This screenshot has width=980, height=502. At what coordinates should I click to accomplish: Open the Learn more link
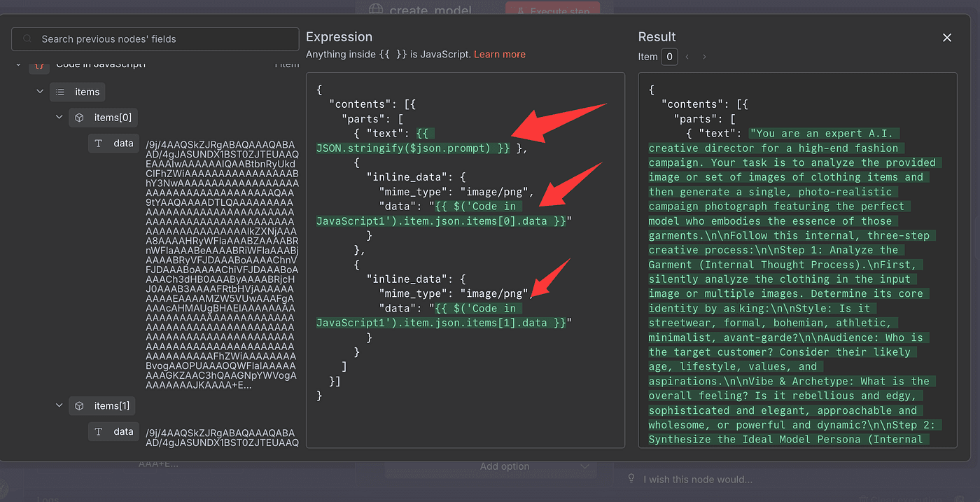click(499, 54)
